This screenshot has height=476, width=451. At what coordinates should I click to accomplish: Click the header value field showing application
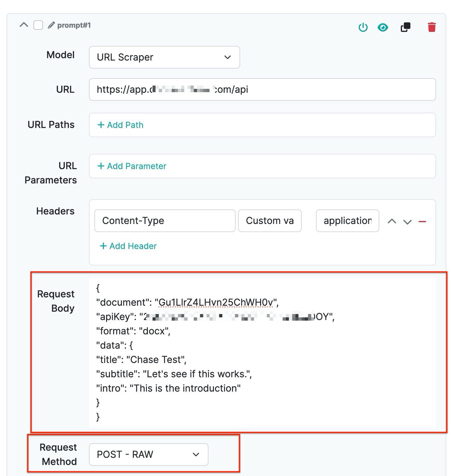pyautogui.click(x=347, y=221)
